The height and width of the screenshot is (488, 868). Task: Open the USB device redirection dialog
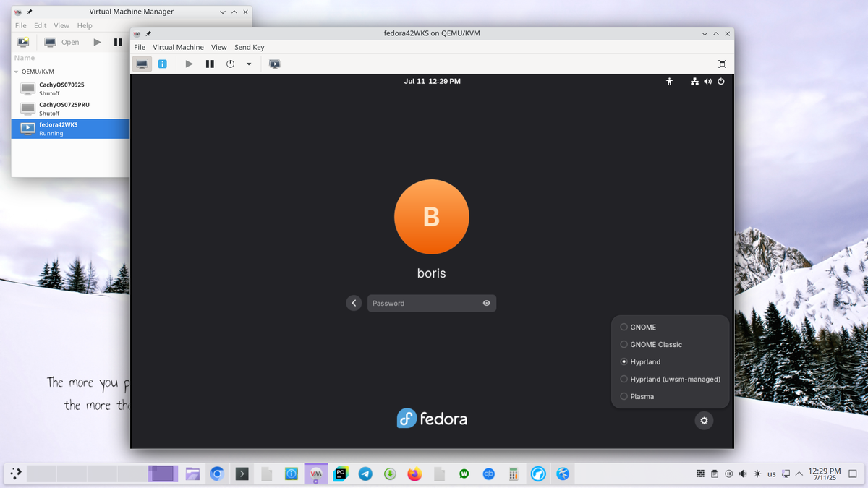tap(274, 64)
